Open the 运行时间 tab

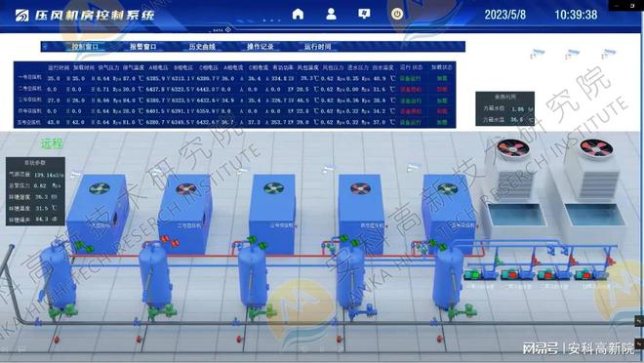pos(317,47)
